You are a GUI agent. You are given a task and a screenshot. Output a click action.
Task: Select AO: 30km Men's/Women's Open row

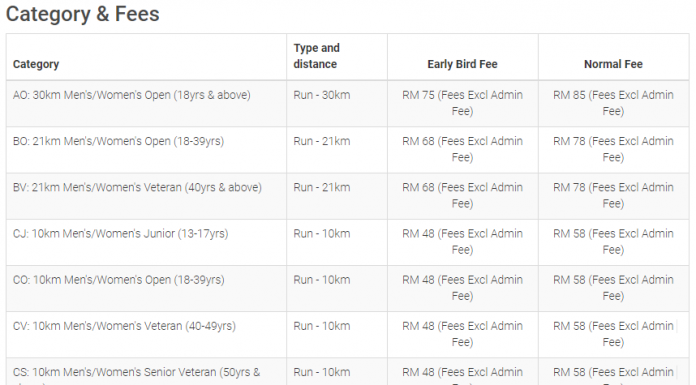click(x=348, y=103)
